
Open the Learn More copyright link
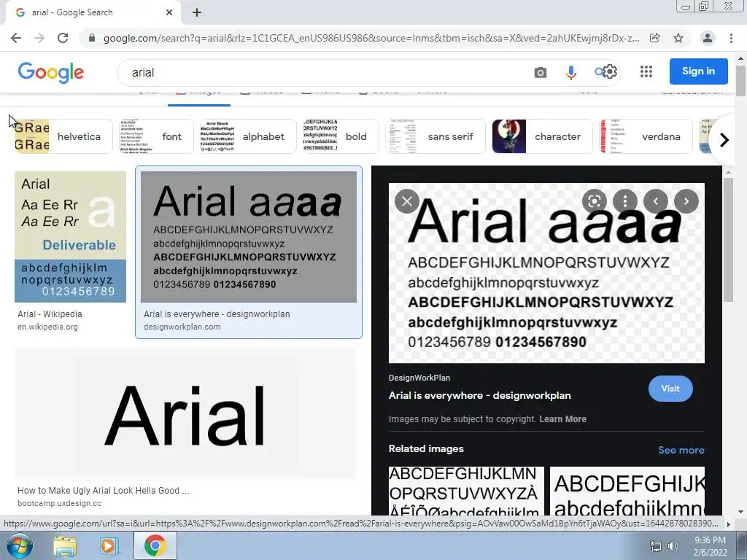562,419
